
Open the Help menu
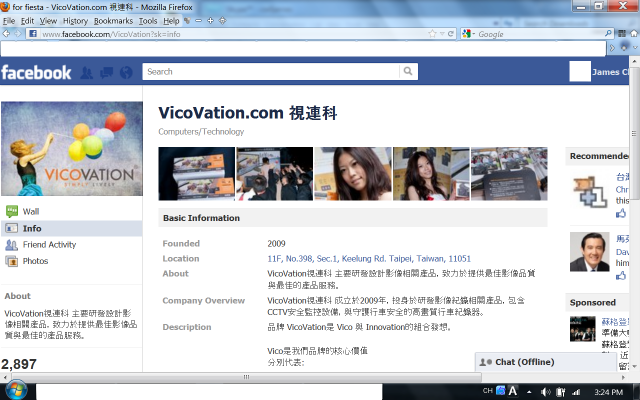tap(171, 21)
